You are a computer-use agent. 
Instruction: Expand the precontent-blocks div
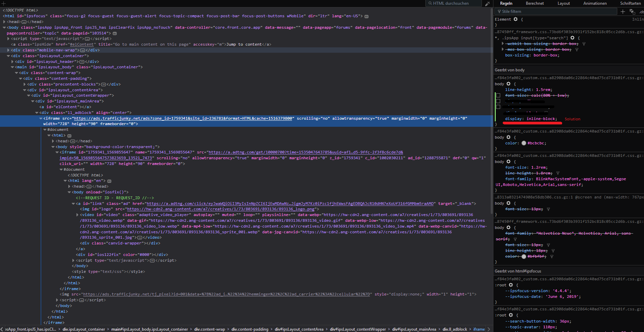tap(25, 85)
